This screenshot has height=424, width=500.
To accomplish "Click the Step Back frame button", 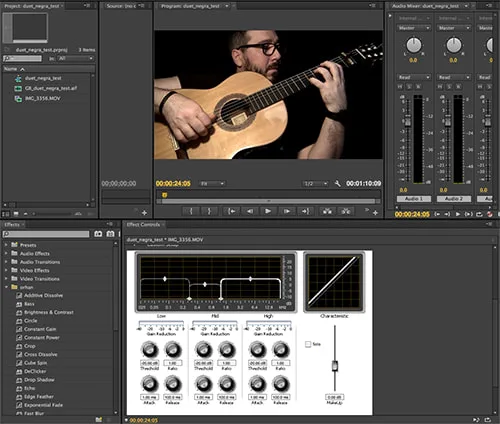I will coord(249,211).
